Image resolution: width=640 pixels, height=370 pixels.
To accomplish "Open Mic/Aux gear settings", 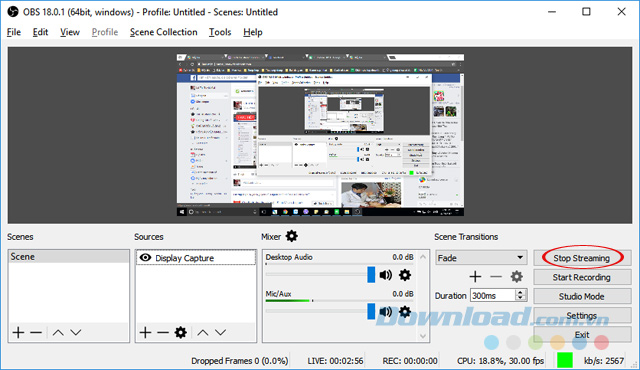I will [405, 312].
